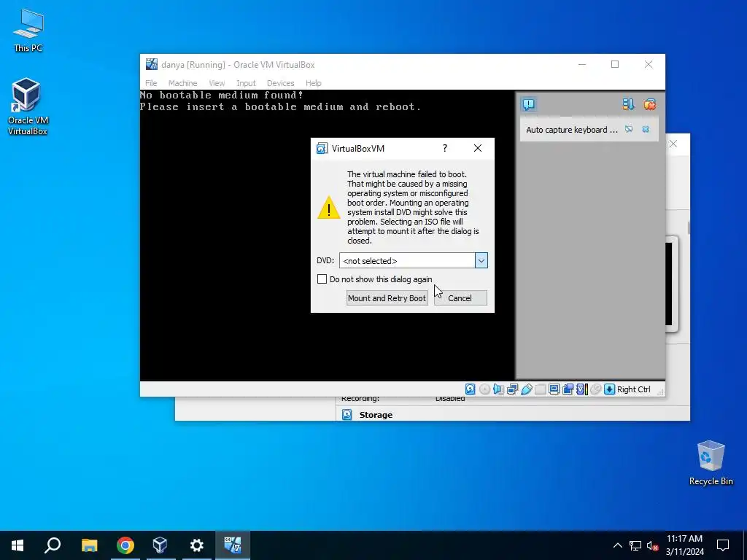Image resolution: width=747 pixels, height=560 pixels.
Task: Click the danya VM window title bar icon
Action: coord(152,64)
